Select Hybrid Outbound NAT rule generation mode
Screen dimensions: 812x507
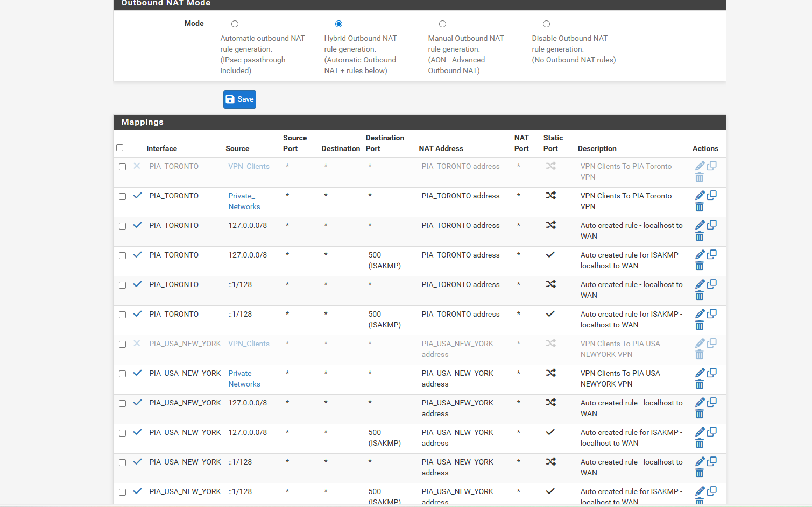pyautogui.click(x=338, y=24)
